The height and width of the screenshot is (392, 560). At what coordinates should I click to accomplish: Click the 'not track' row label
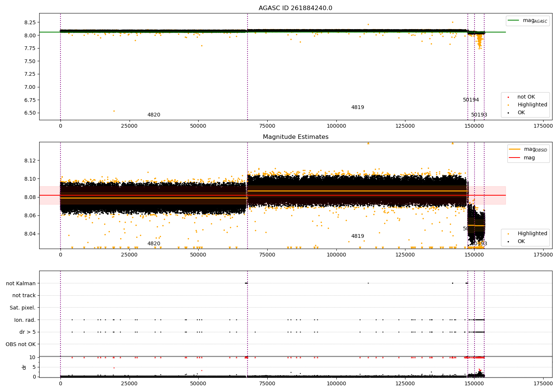click(x=24, y=295)
